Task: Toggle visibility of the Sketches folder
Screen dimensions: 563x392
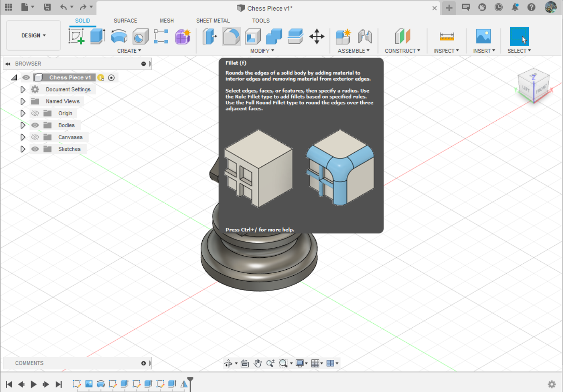Action: point(35,149)
